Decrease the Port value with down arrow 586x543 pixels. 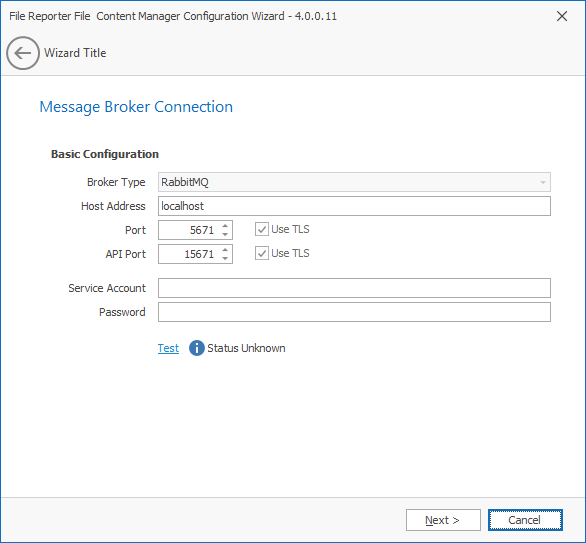tap(225, 234)
